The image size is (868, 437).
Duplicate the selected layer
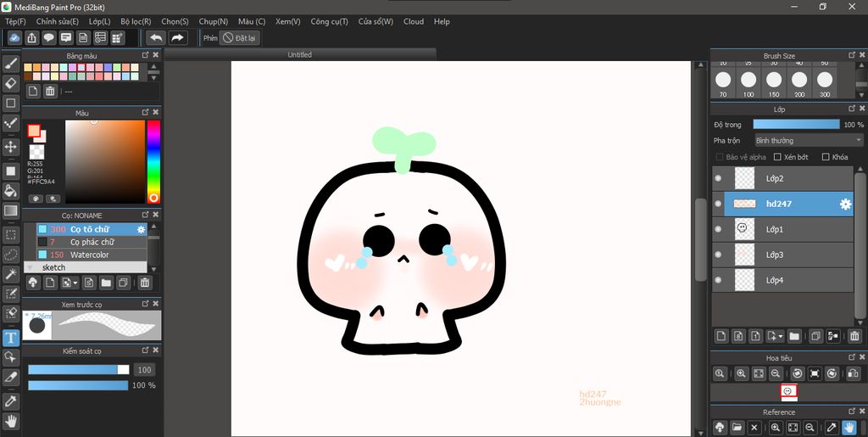click(x=815, y=336)
